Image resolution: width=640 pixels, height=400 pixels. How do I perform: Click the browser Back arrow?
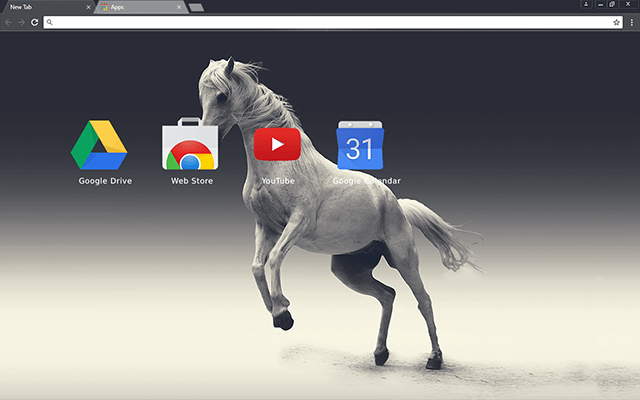tap(9, 22)
